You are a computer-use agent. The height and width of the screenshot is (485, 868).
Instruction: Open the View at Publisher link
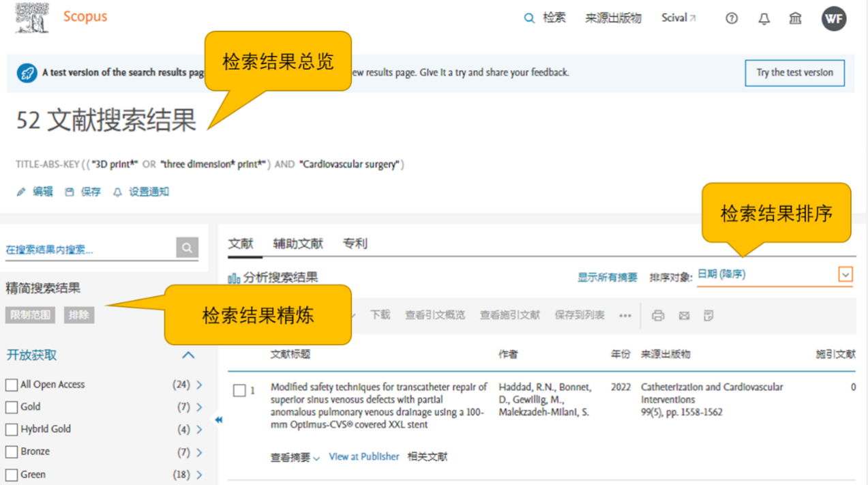pyautogui.click(x=363, y=457)
